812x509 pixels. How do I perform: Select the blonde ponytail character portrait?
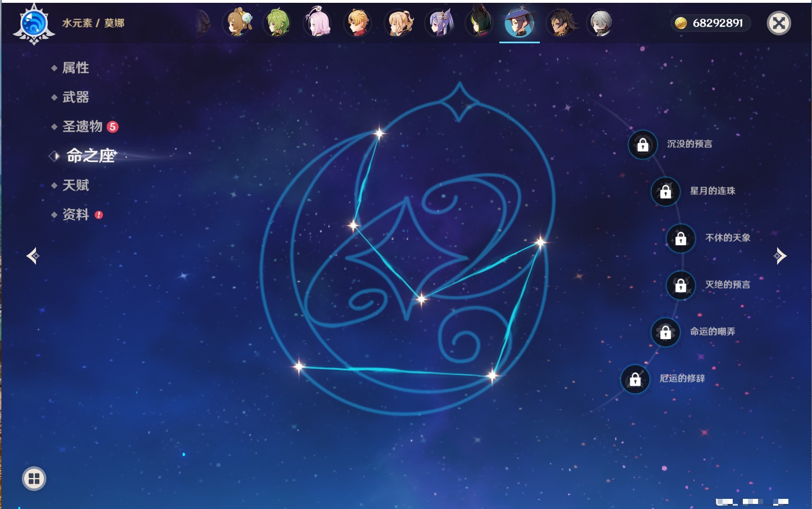[399, 23]
